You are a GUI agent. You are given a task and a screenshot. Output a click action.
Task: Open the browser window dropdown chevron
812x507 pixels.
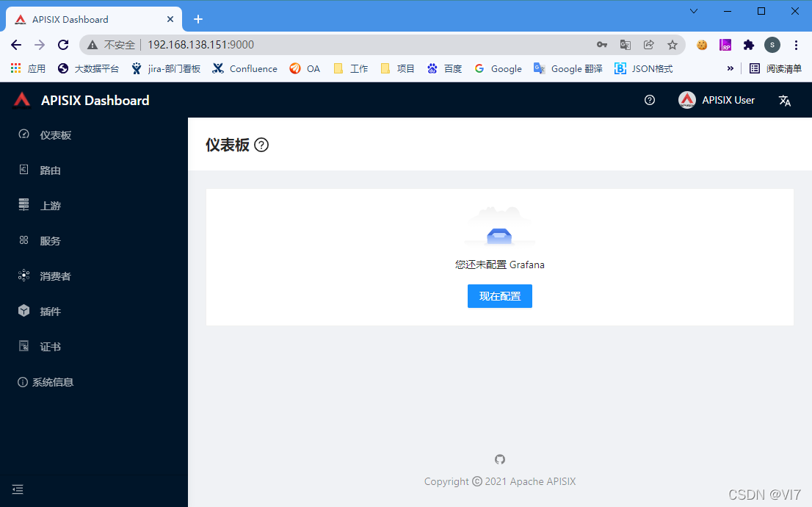coord(693,11)
